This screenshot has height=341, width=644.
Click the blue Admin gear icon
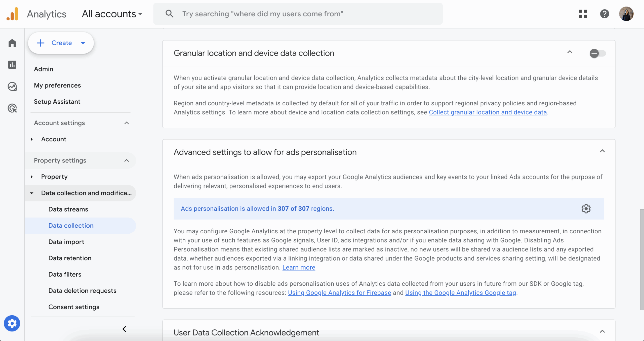point(12,323)
